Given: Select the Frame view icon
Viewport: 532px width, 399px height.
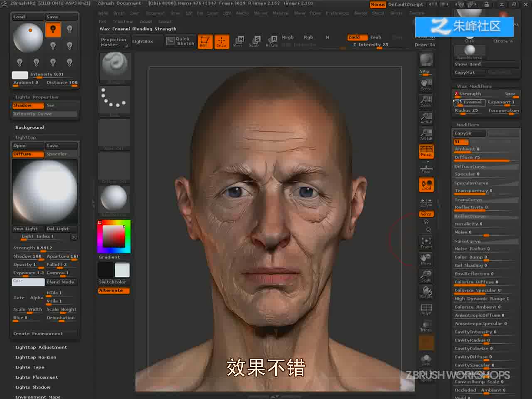Looking at the screenshot, I should (426, 243).
